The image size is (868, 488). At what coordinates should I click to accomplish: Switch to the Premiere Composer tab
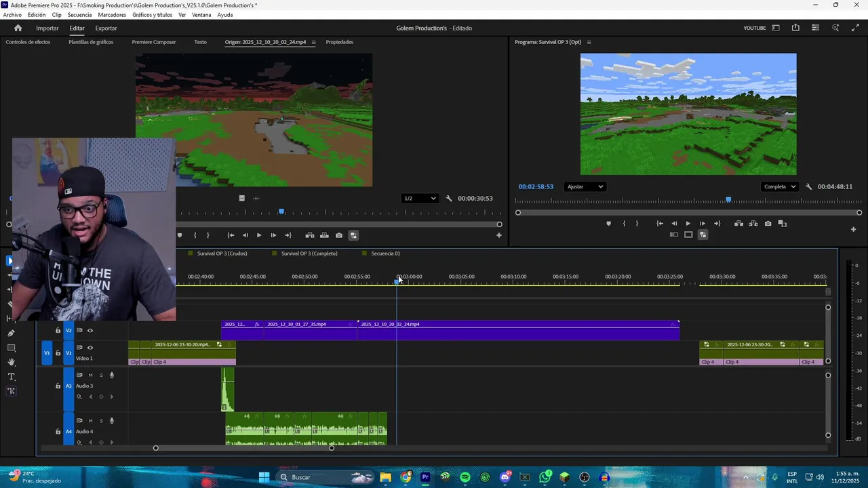154,42
